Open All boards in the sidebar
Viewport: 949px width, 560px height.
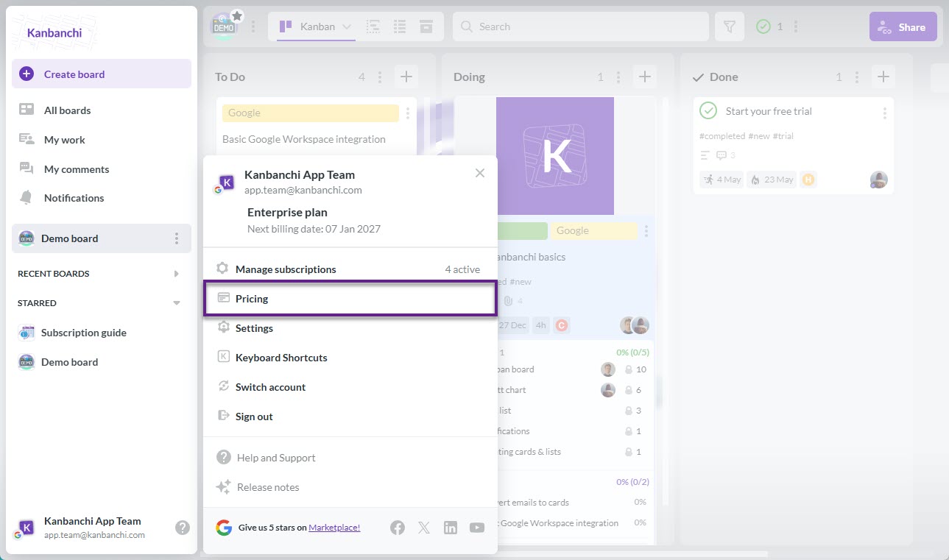[102, 110]
